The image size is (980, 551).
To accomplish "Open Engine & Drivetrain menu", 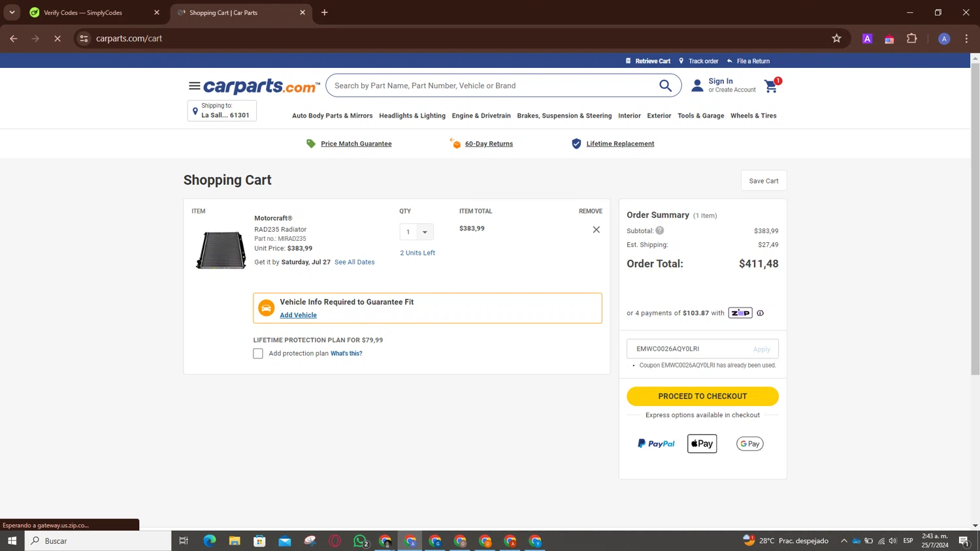I will [x=482, y=116].
